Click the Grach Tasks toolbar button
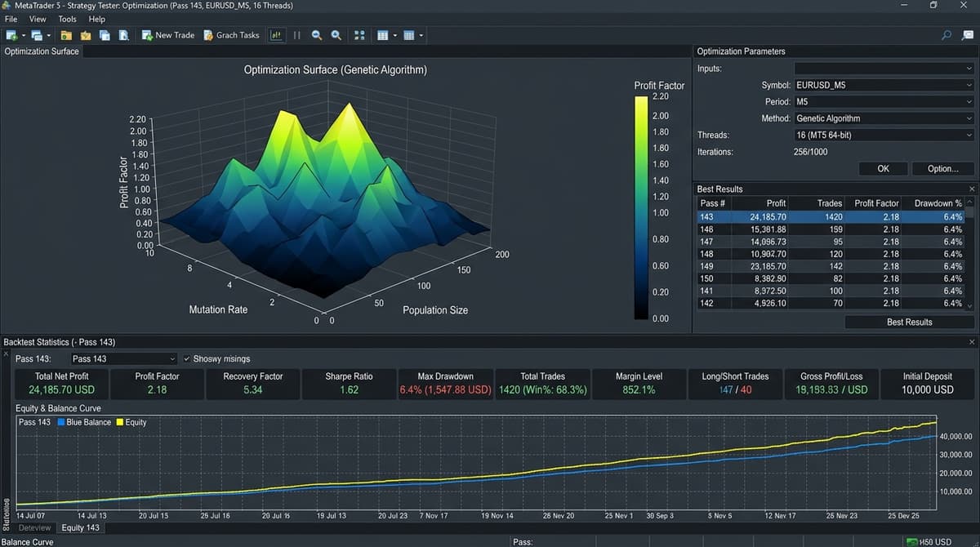The width and height of the screenshot is (980, 547). pos(230,35)
